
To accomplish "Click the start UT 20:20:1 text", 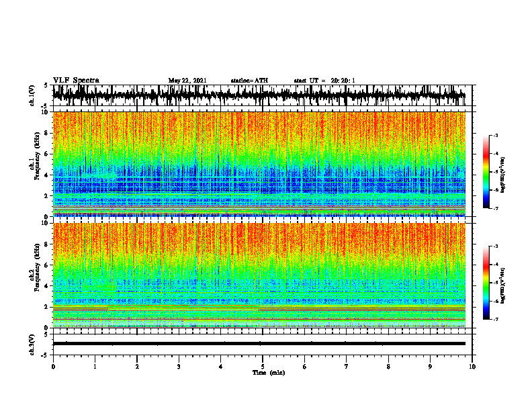I will (x=324, y=81).
